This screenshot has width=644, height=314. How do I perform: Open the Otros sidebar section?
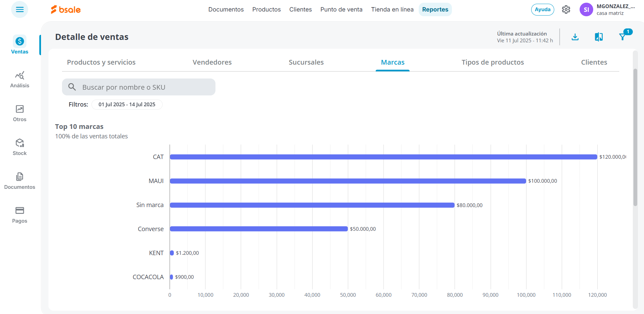click(x=20, y=113)
